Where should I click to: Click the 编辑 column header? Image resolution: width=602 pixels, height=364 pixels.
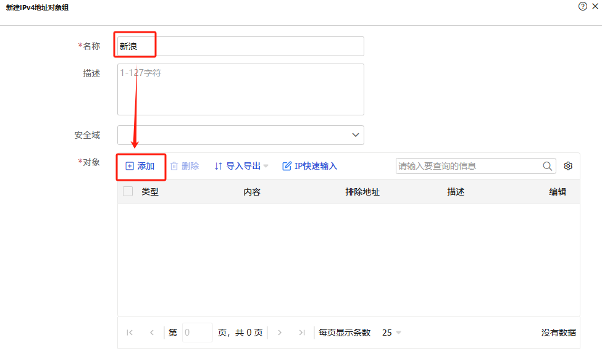[x=558, y=192]
